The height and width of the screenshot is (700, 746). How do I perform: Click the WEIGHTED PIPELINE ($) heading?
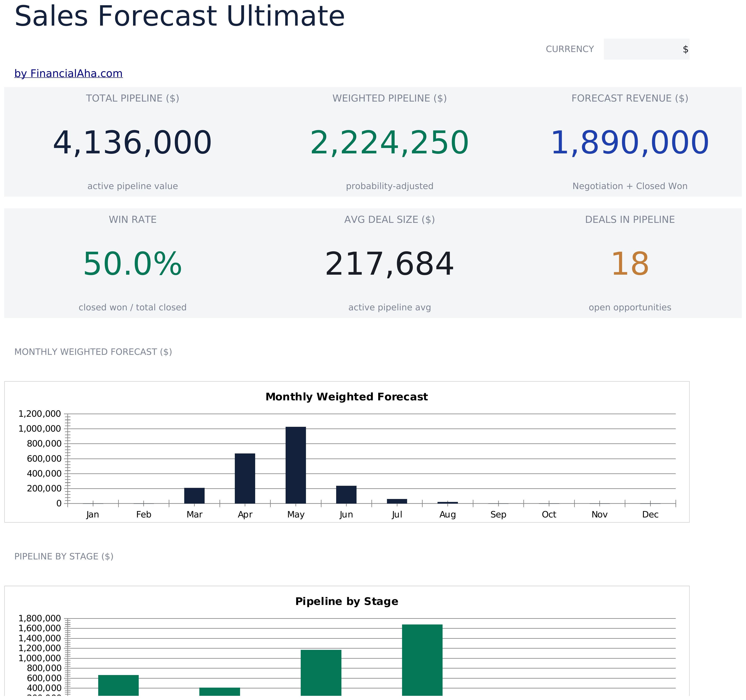(x=389, y=98)
